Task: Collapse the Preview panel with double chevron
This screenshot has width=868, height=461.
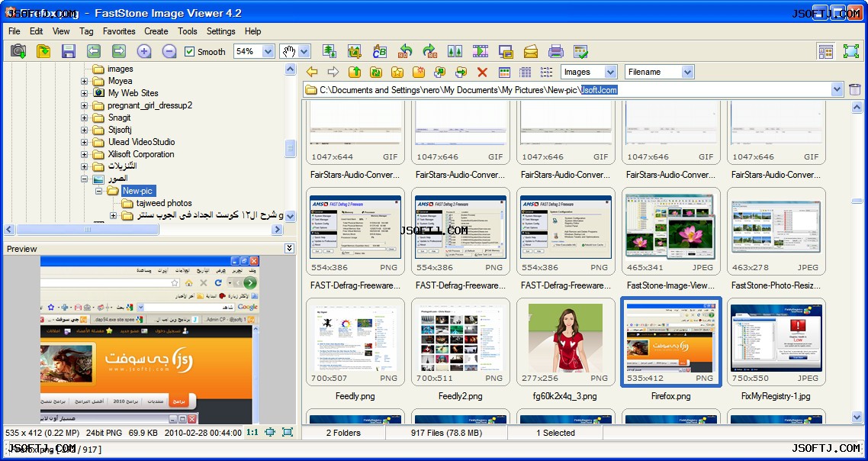Action: [290, 248]
